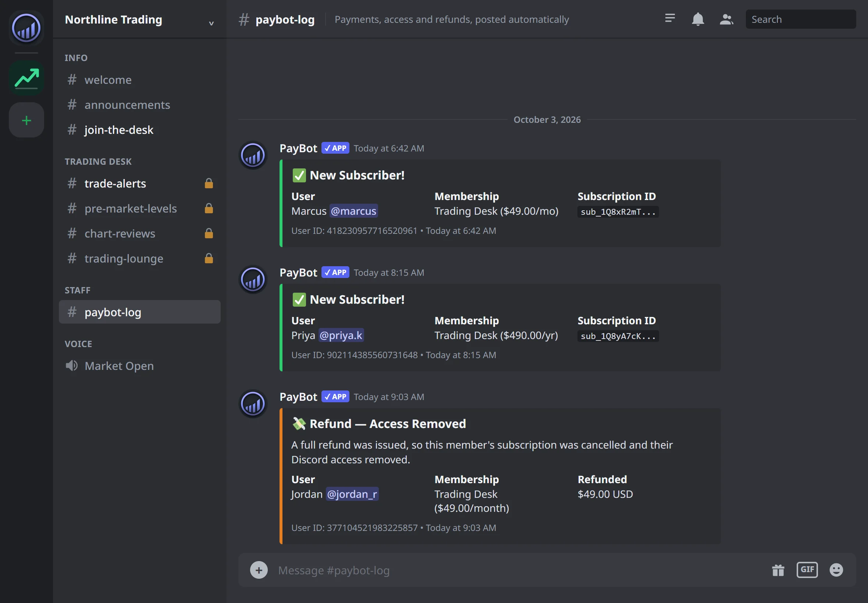Open the attachment plus button
This screenshot has width=868, height=603.
tap(259, 570)
